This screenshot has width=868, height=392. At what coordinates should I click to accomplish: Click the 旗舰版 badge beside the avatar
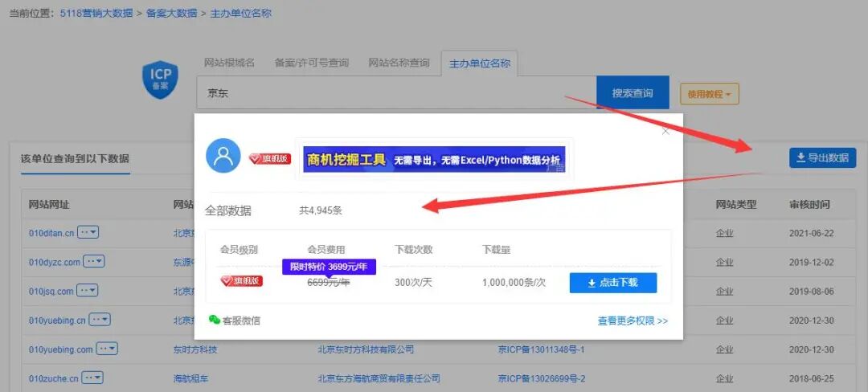coord(269,159)
